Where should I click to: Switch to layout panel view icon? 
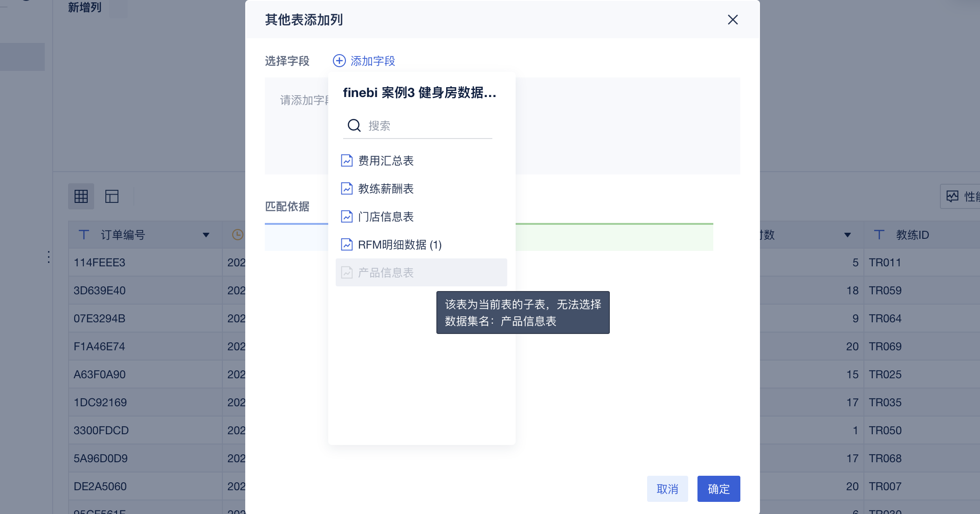click(112, 196)
